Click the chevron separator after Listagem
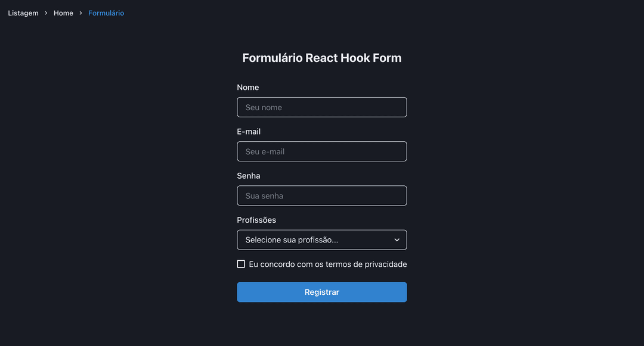The width and height of the screenshot is (644, 346). [46, 13]
